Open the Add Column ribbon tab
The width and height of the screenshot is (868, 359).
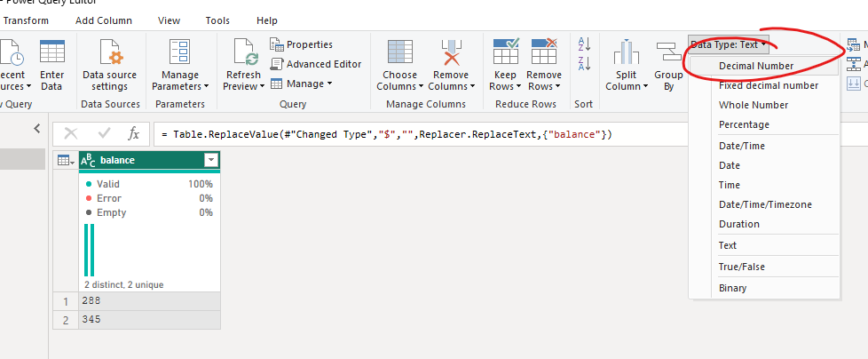[104, 20]
